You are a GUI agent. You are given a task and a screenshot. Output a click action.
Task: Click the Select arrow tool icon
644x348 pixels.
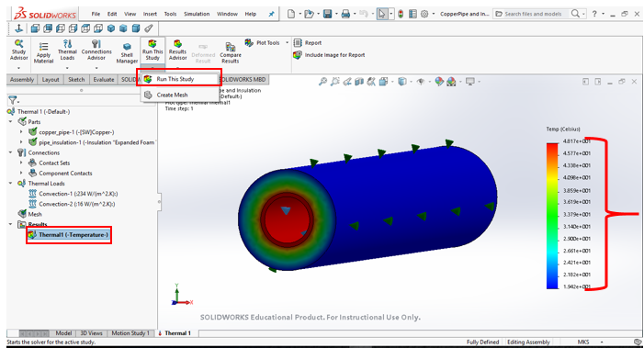382,14
